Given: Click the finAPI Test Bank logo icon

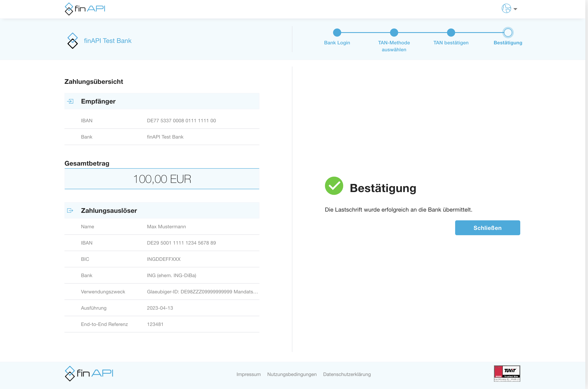Looking at the screenshot, I should pyautogui.click(x=72, y=41).
